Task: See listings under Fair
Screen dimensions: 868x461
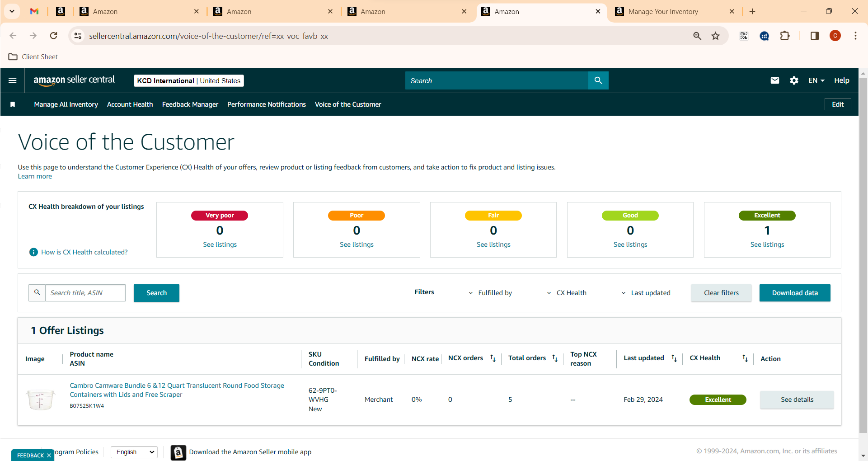Action: coord(493,245)
